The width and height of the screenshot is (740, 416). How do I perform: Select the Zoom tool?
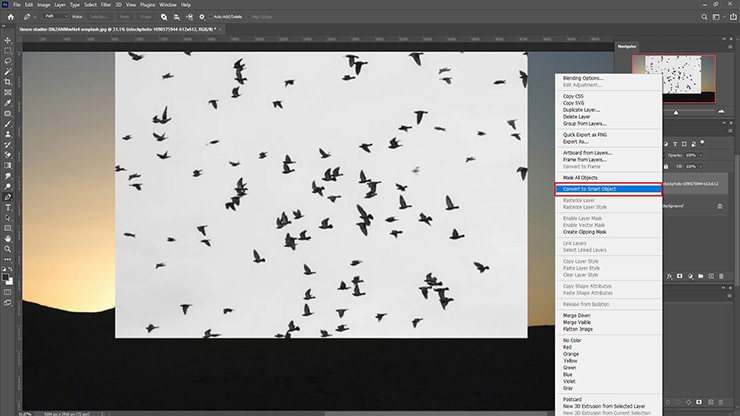click(8, 249)
